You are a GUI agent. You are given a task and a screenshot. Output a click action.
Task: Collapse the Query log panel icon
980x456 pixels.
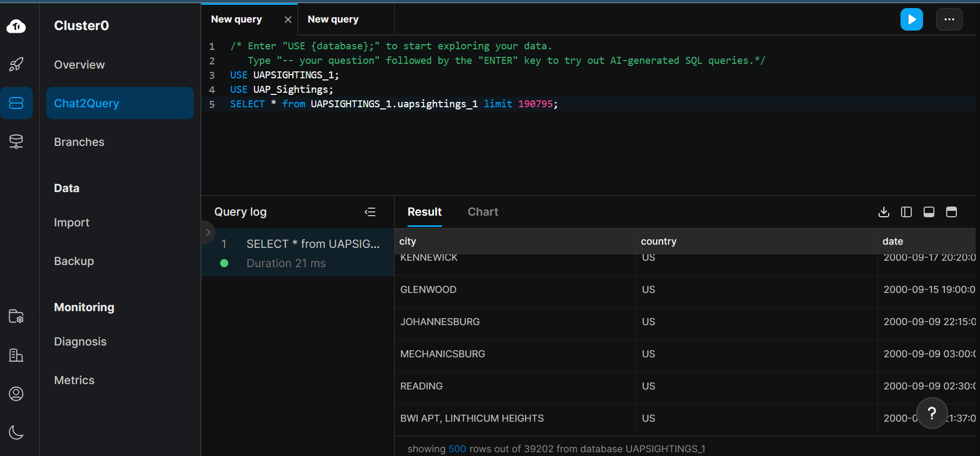coord(370,212)
